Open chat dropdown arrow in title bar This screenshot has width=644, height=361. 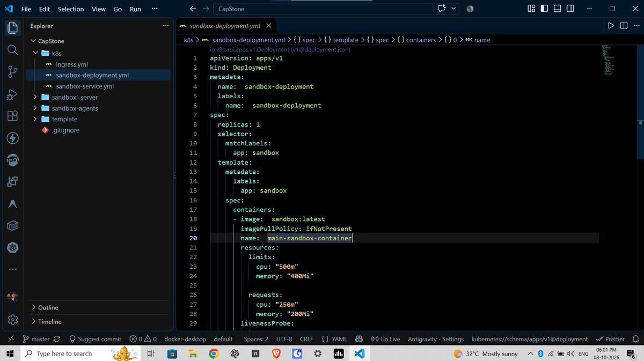454,9
